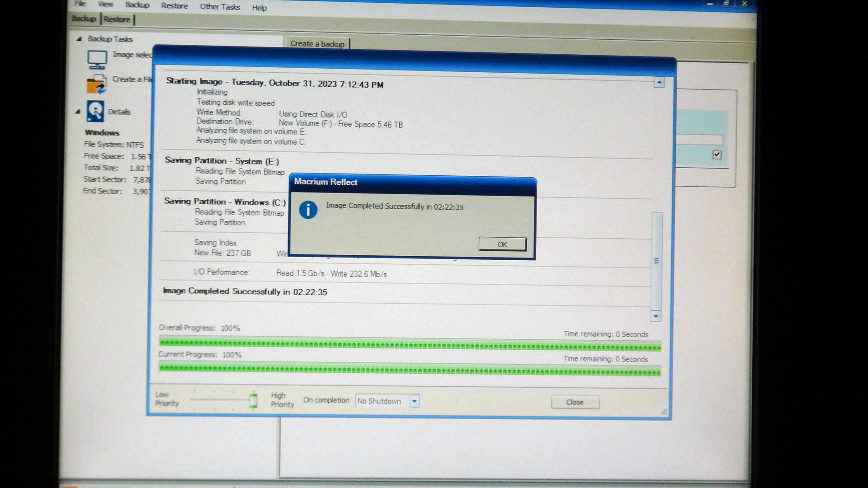Open the View menu
Image resolution: width=868 pixels, height=488 pixels.
(105, 4)
